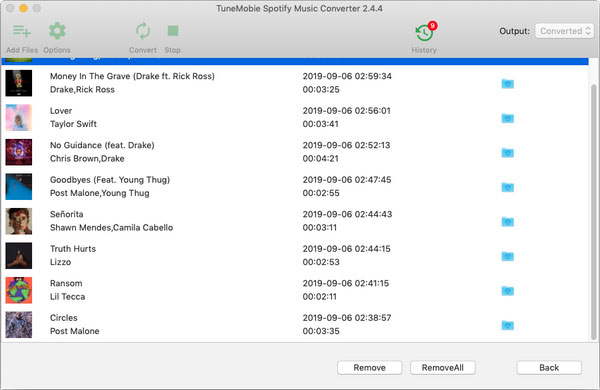Screen dimensions: 600x390
Task: Click artist text 'Lizzo'
Action: 60,262
